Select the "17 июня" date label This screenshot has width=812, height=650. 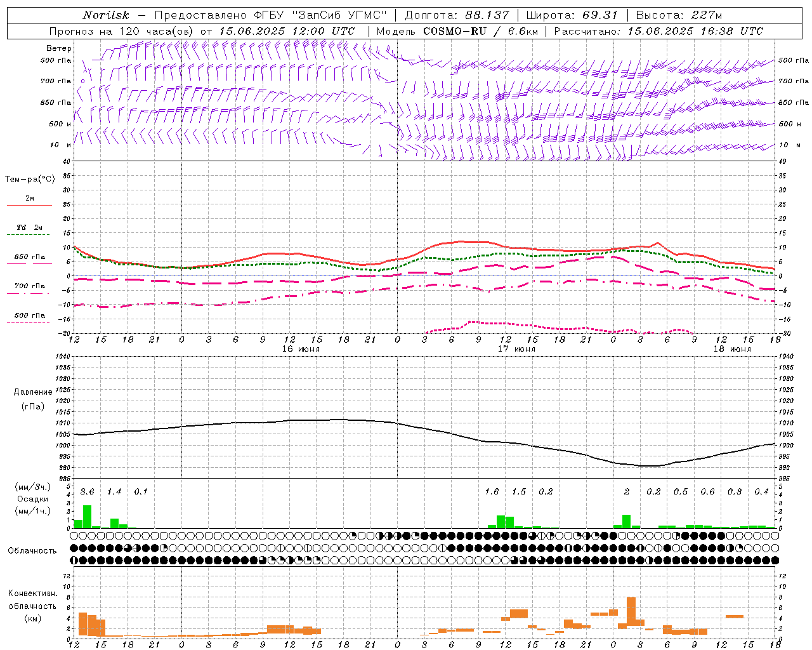516,349
